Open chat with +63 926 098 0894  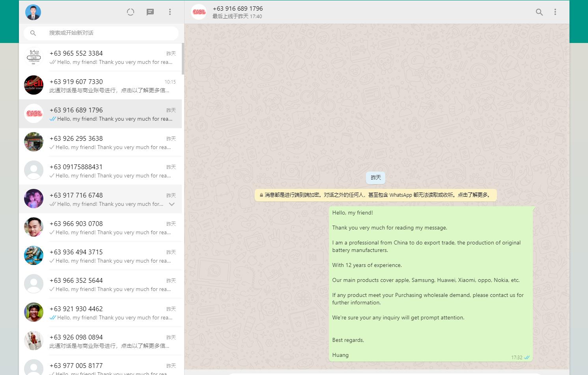(x=101, y=341)
